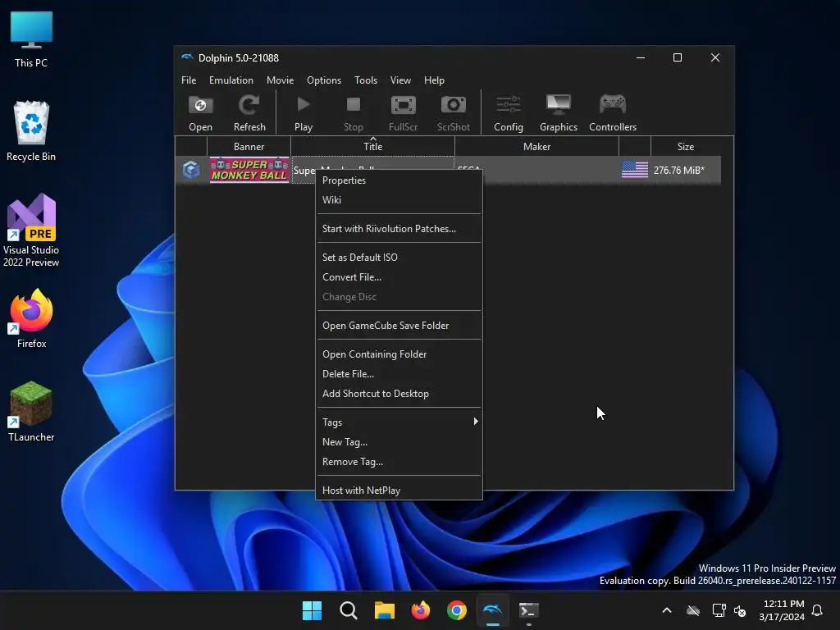Screen dimensions: 840x630
Task: Click Delete File in context menu
Action: (x=399, y=374)
